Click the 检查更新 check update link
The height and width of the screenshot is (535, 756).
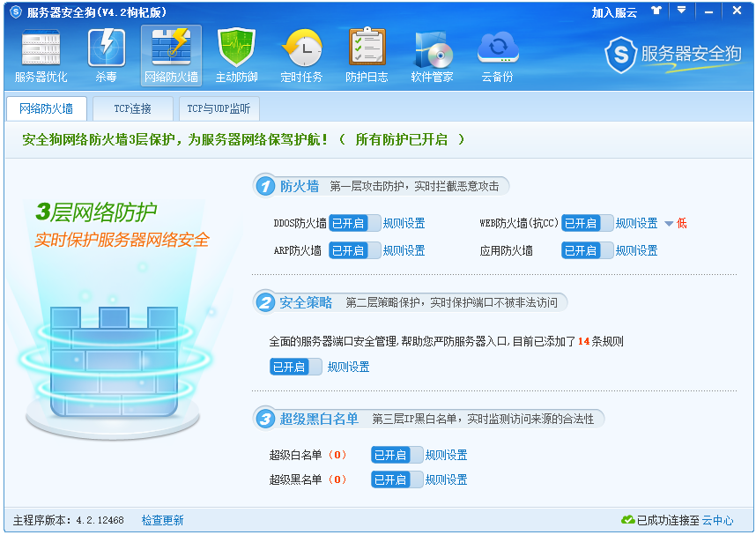click(162, 520)
